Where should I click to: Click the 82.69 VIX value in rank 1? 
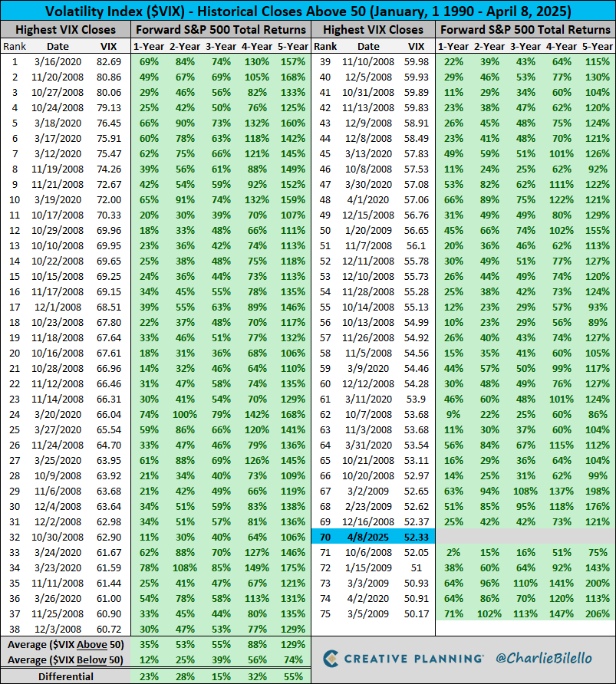tap(109, 60)
